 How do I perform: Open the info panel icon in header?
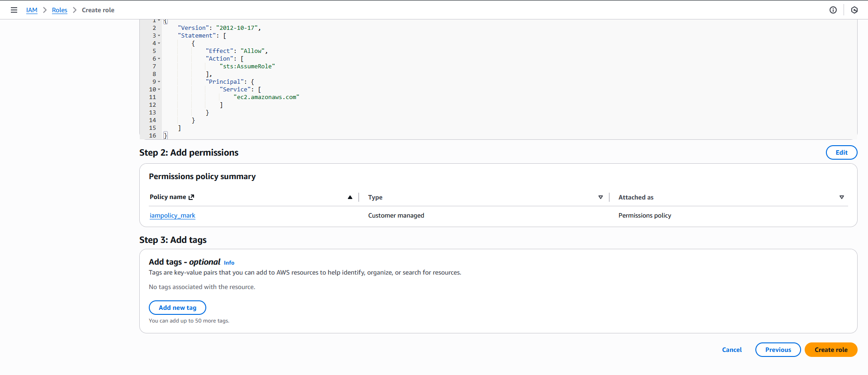[x=833, y=10]
